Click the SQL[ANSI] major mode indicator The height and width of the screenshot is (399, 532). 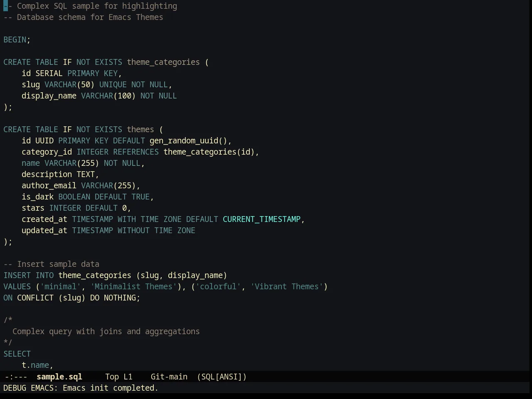pos(222,377)
